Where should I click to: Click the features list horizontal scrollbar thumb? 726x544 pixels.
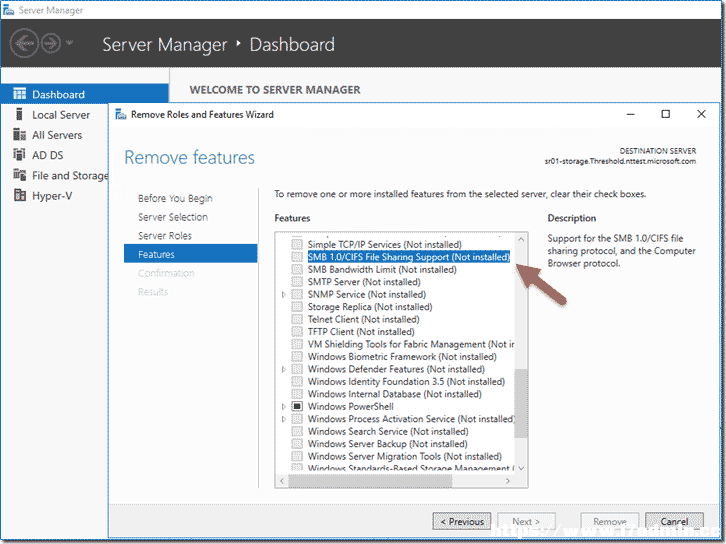point(370,481)
